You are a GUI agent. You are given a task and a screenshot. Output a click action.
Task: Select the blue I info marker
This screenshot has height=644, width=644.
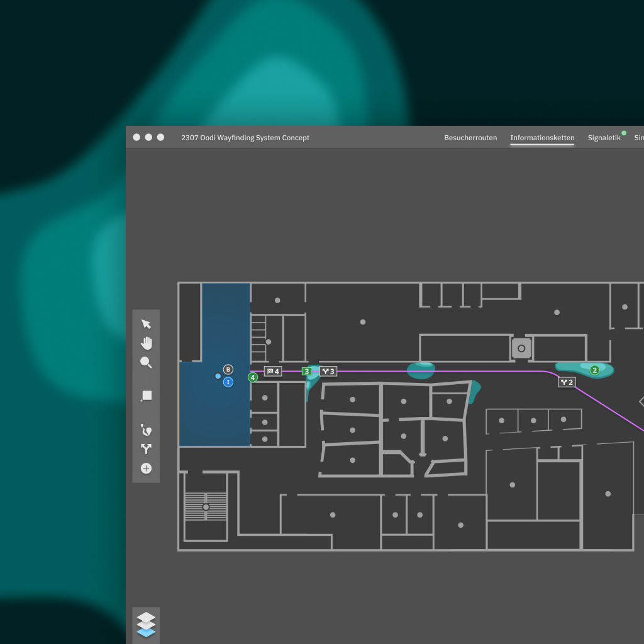point(228,382)
